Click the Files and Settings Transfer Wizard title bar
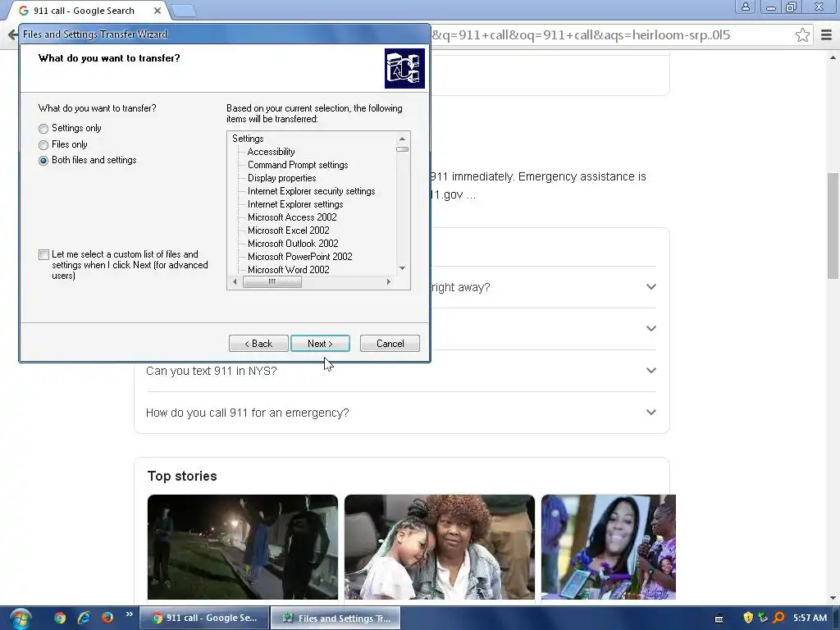The height and width of the screenshot is (630, 840). pos(225,34)
